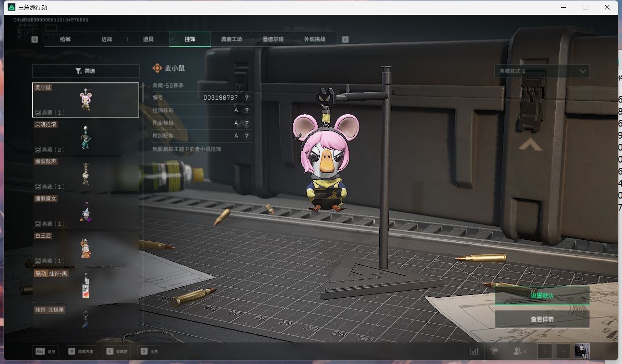
Task: Click the help icon next to 编号
Action: coord(247,98)
